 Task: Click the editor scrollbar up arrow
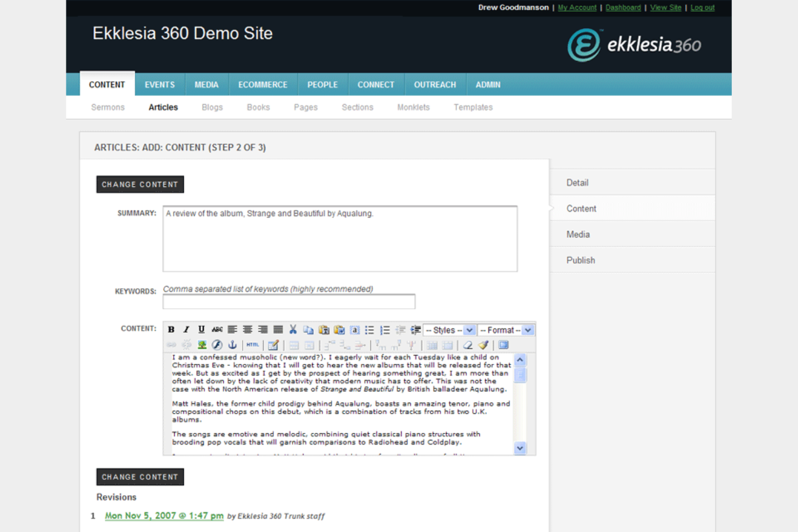tap(520, 360)
